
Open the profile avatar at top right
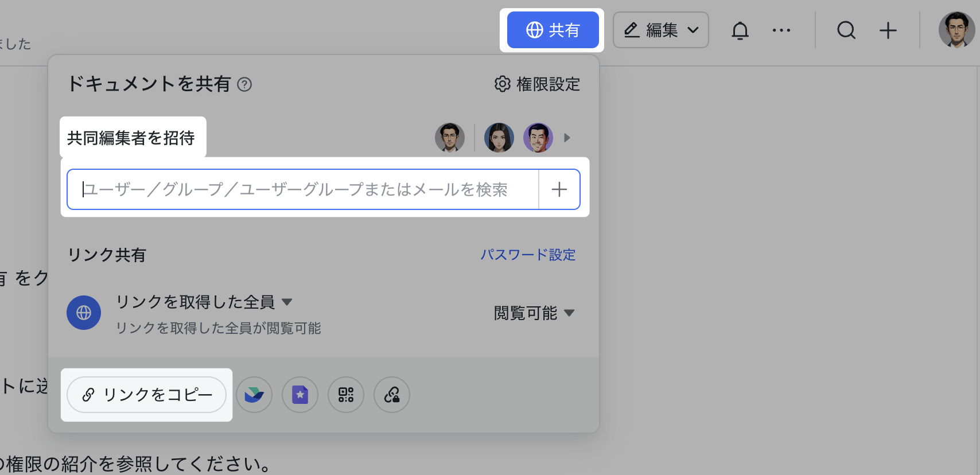click(956, 30)
